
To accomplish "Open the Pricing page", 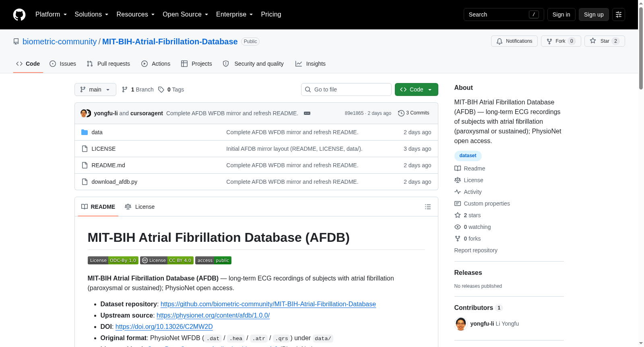I will coord(271,15).
